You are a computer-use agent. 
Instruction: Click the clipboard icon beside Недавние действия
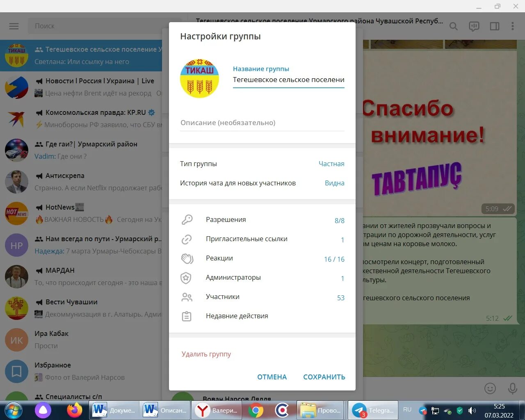click(x=187, y=316)
